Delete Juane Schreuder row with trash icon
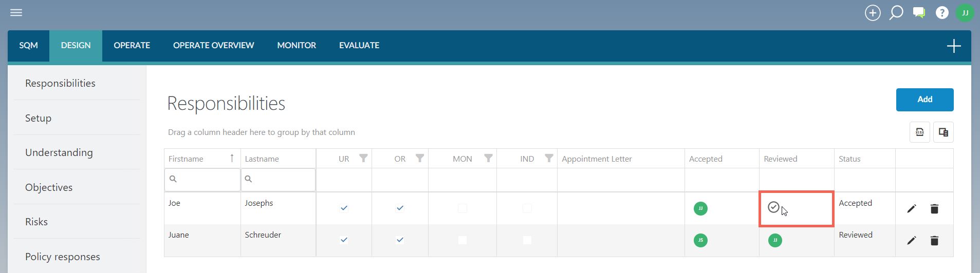Screen dimensions: 980x273 (934, 240)
